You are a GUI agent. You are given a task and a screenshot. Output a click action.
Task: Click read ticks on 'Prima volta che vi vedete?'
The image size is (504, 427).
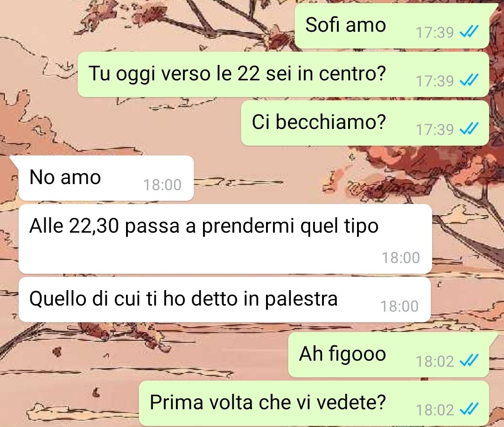pyautogui.click(x=469, y=409)
